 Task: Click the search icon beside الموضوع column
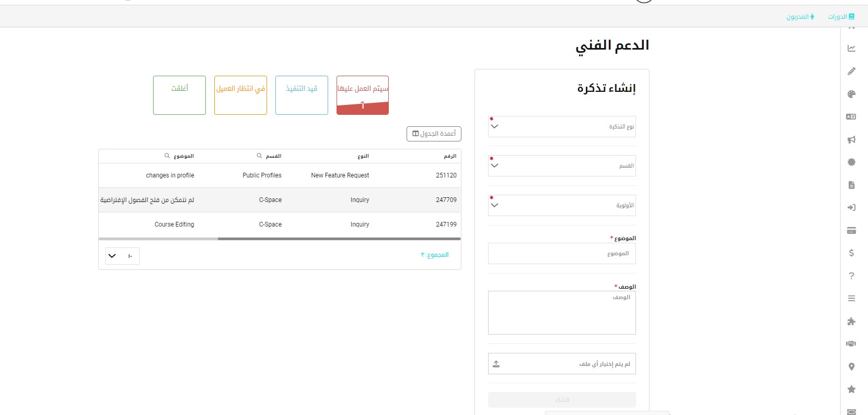point(167,156)
